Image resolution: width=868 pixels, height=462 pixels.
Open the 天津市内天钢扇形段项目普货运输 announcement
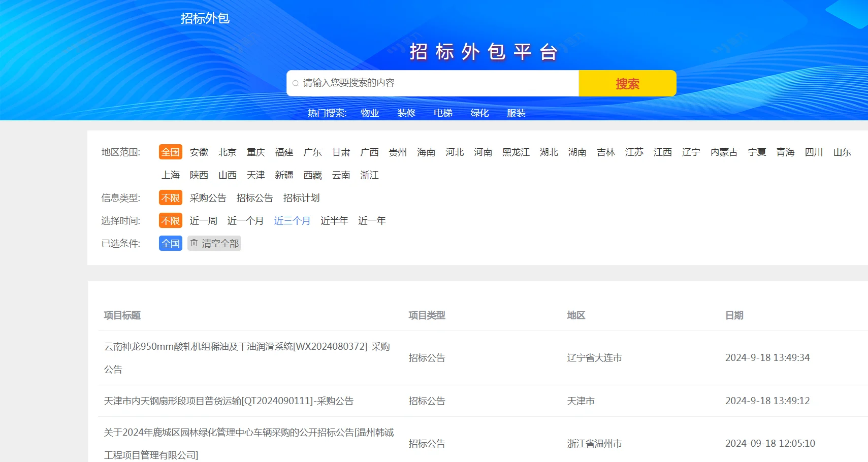[229, 401]
